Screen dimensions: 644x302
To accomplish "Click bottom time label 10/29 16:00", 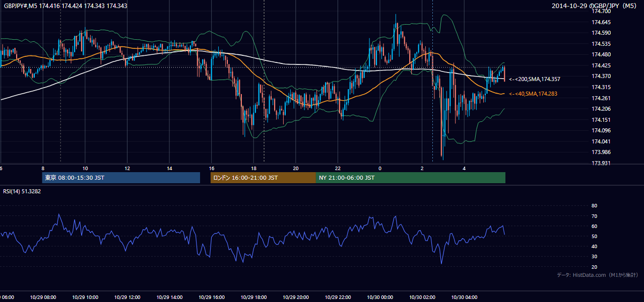I will click(x=211, y=297).
